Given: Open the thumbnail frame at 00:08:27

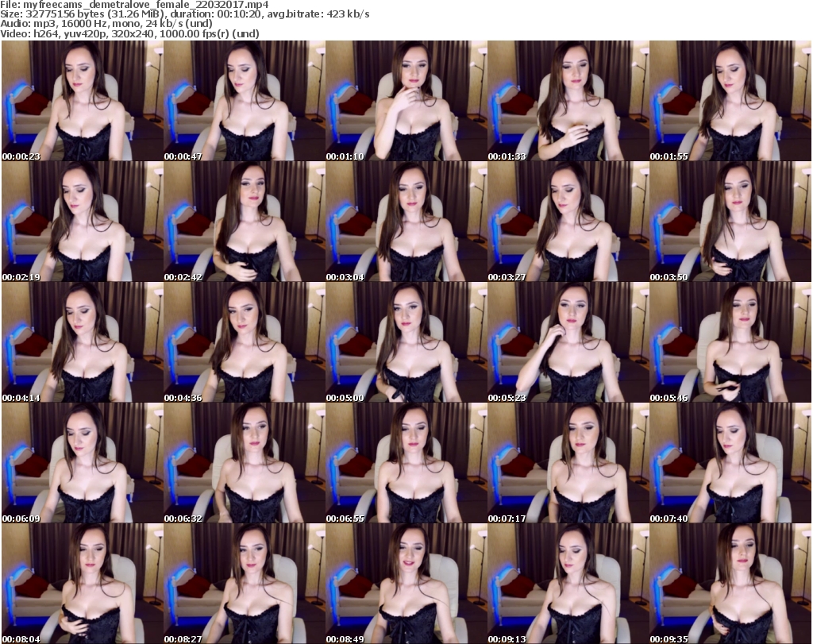Looking at the screenshot, I should 245,584.
